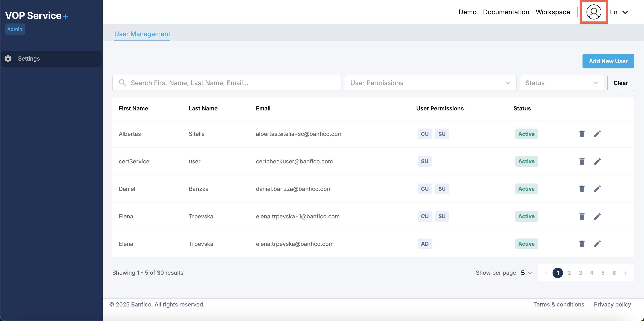Screen dimensions: 644x321
Task: Expand the En language selector
Action: [x=619, y=12]
